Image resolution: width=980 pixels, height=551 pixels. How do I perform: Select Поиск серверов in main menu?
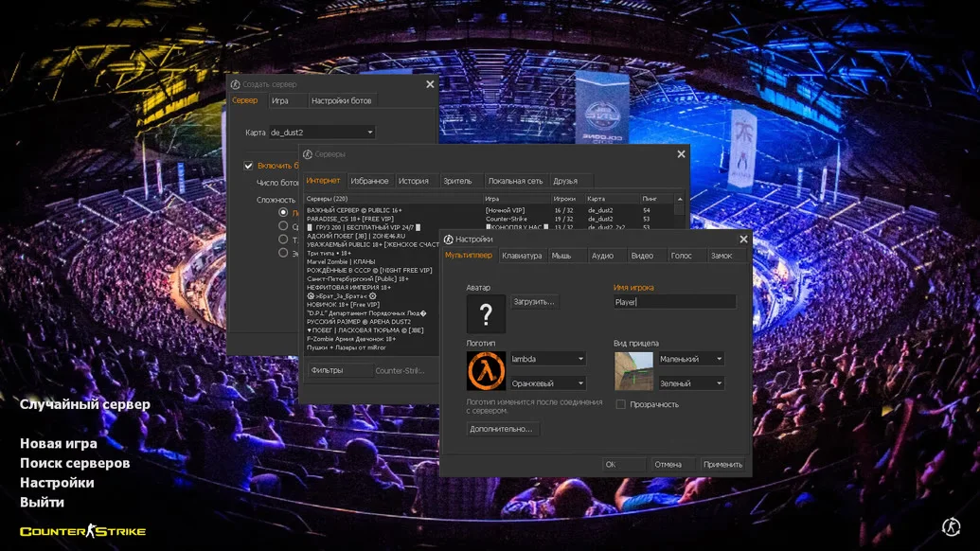75,463
